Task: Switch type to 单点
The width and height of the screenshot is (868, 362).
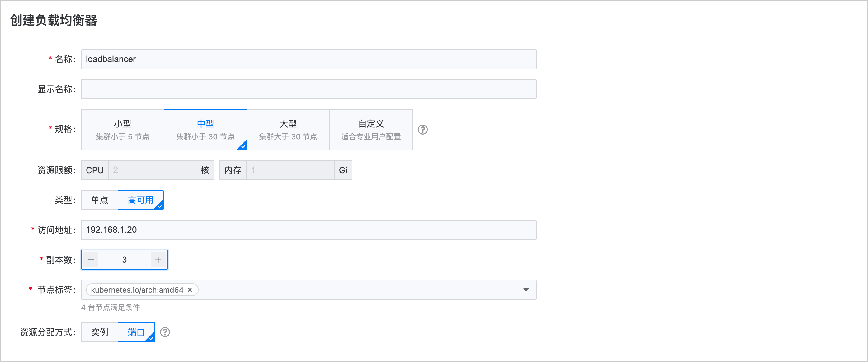Action: point(99,200)
